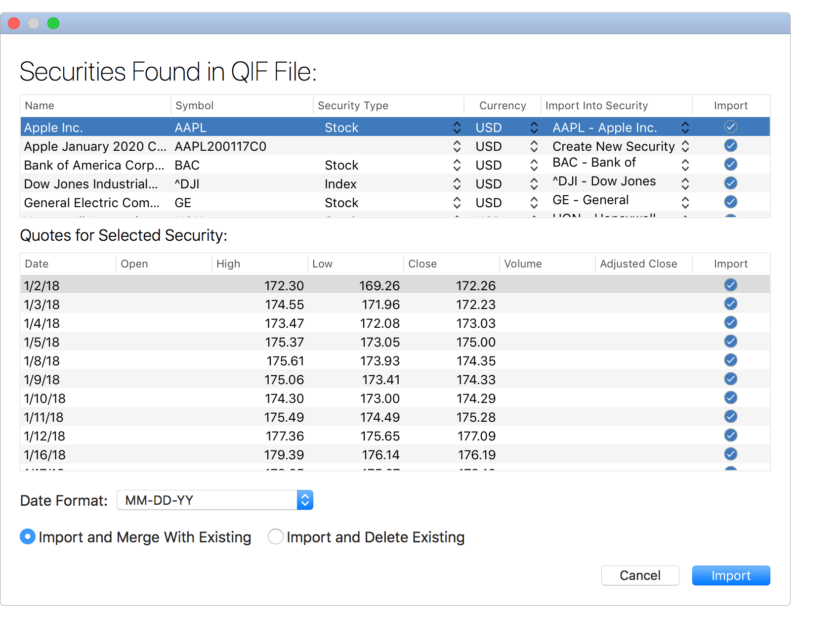
Task: Open the Currency selector on the BAC row
Action: pyautogui.click(x=534, y=165)
